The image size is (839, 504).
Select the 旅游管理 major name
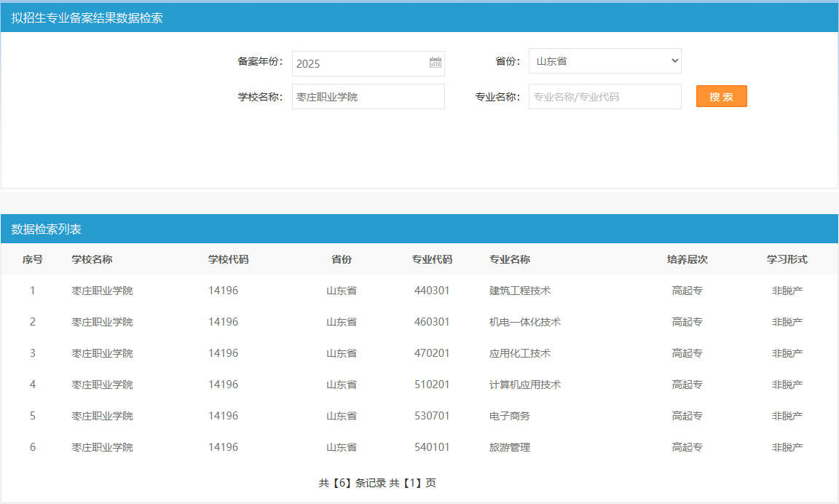tap(509, 447)
